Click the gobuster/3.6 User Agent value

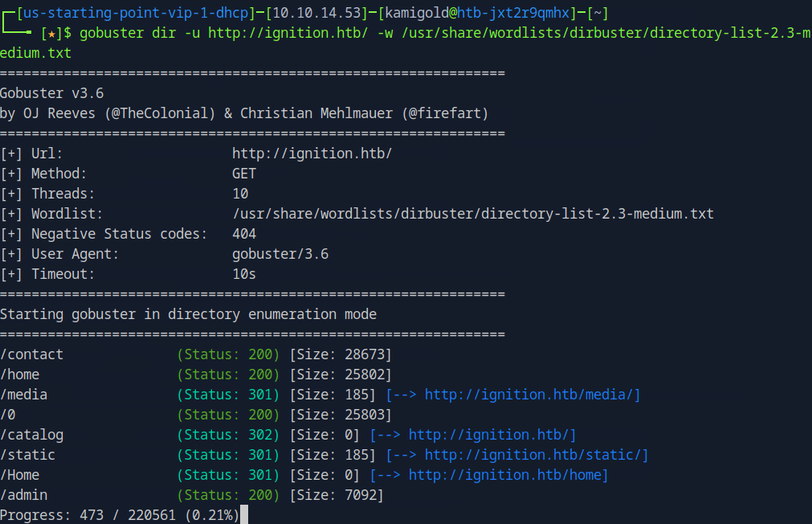click(280, 254)
